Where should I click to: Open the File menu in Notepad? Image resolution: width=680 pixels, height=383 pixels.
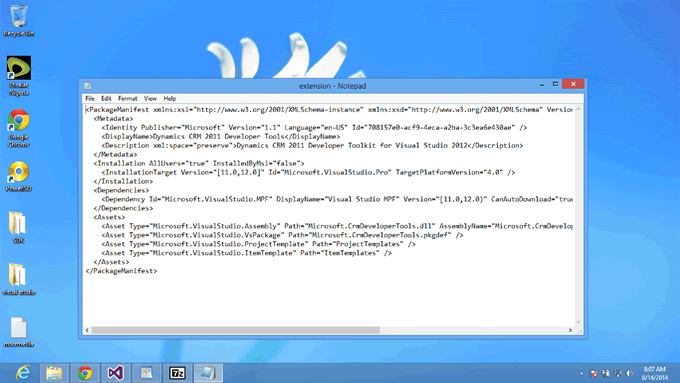90,98
